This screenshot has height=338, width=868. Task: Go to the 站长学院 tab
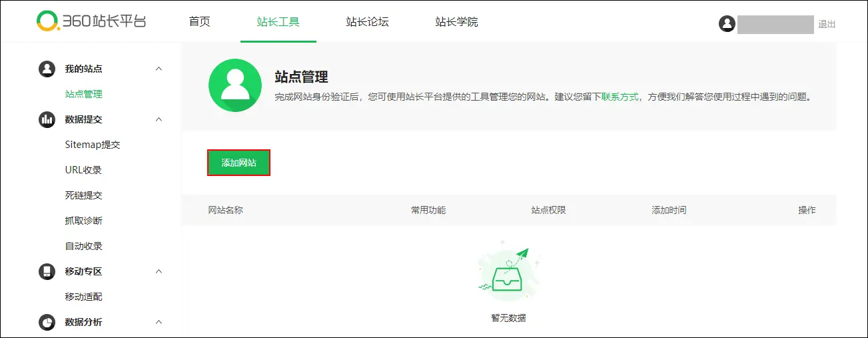point(456,22)
